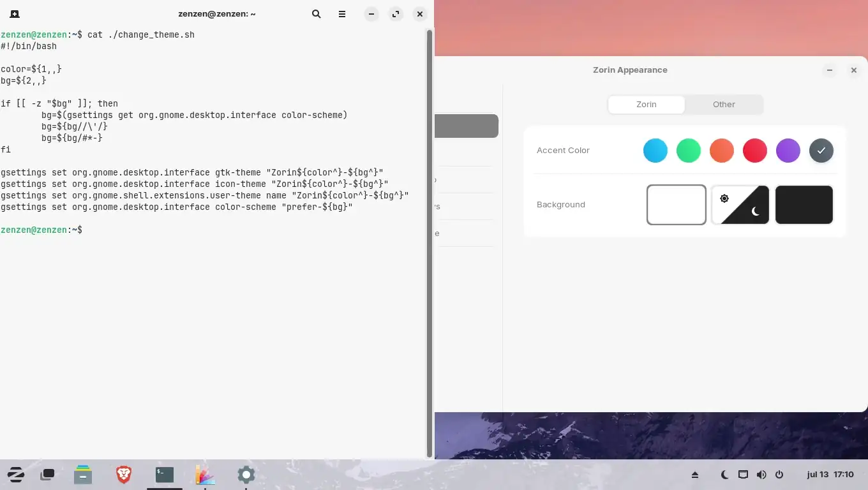
Task: Switch to the Zorin tab
Action: (647, 105)
